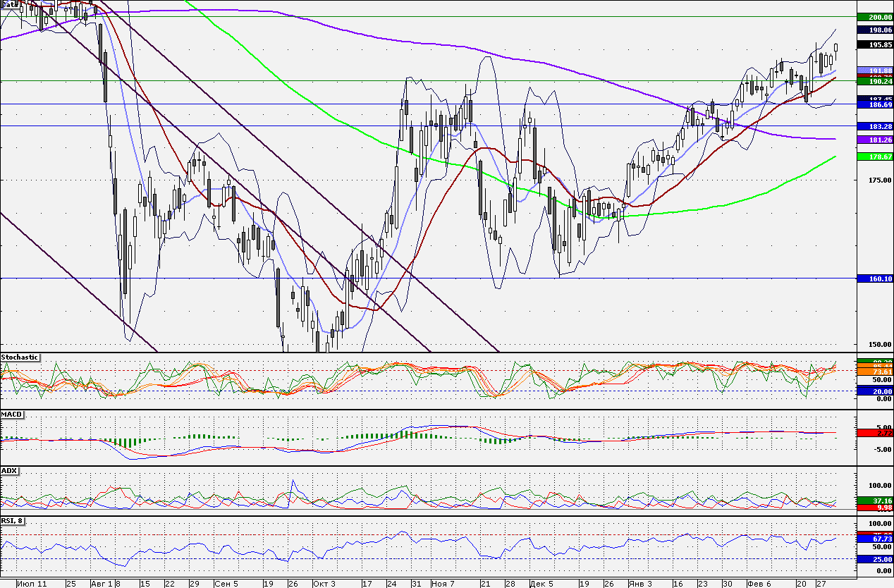The image size is (894, 588).
Task: Click the green 37.16 ADX value tag
Action: pyautogui.click(x=875, y=501)
